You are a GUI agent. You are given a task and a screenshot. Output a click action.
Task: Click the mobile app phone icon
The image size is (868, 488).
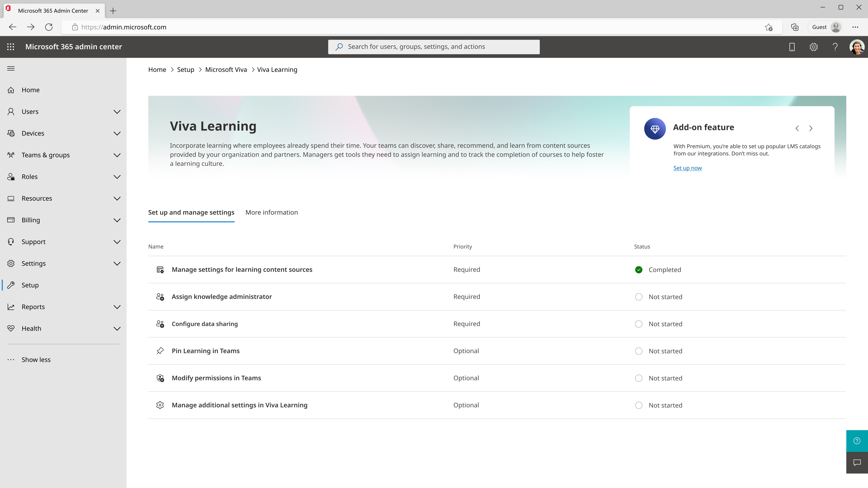[x=792, y=47]
